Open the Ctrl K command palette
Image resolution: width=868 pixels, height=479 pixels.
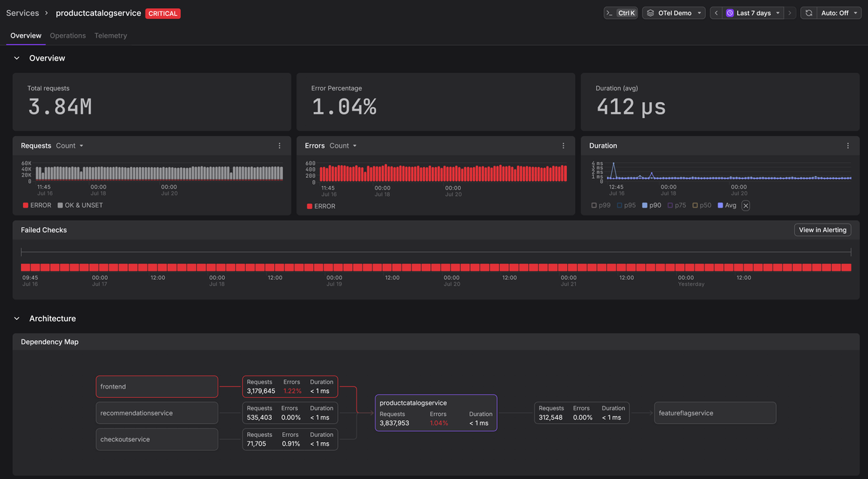click(x=621, y=13)
